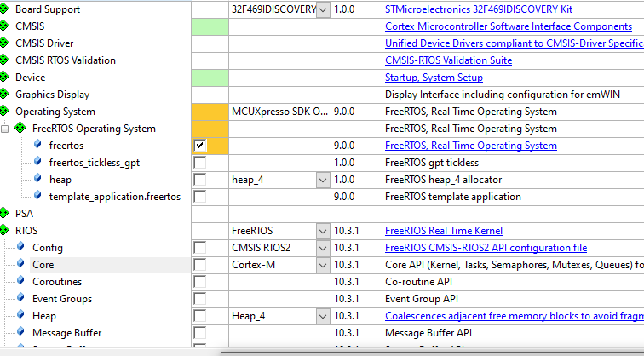Enable the heap_4 allocator checkbox

(x=200, y=180)
